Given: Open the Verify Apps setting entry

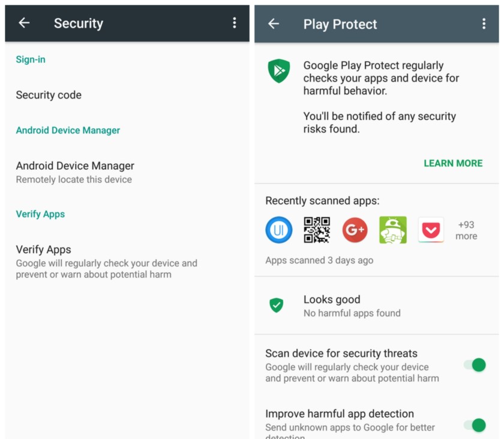Looking at the screenshot, I should 127,261.
